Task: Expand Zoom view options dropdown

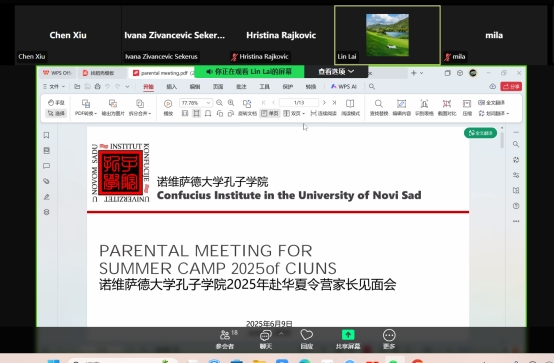Action: (x=336, y=71)
